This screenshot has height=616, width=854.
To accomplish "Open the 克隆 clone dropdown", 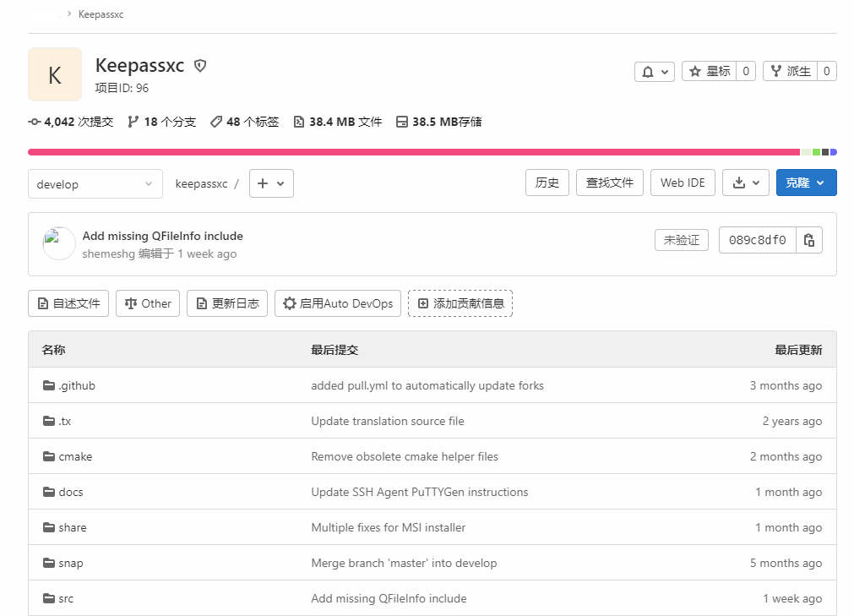I will click(x=807, y=183).
